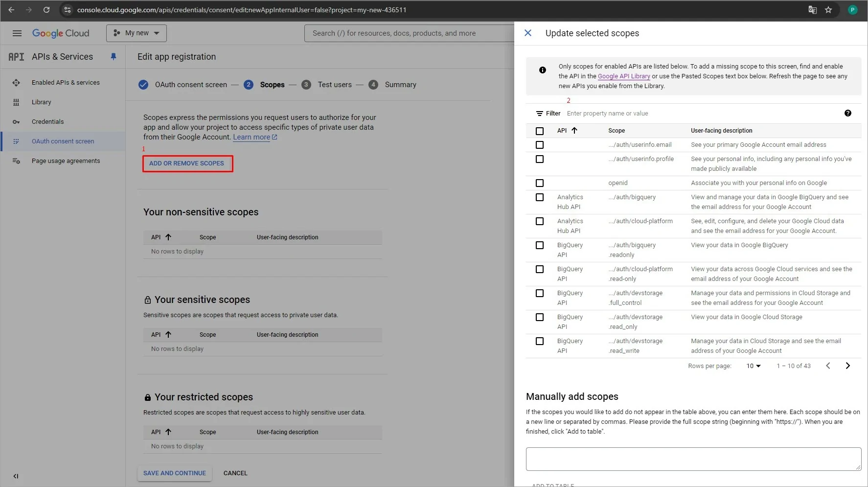868x487 pixels.
Task: Pin APIs & Services to navigation
Action: click(114, 57)
